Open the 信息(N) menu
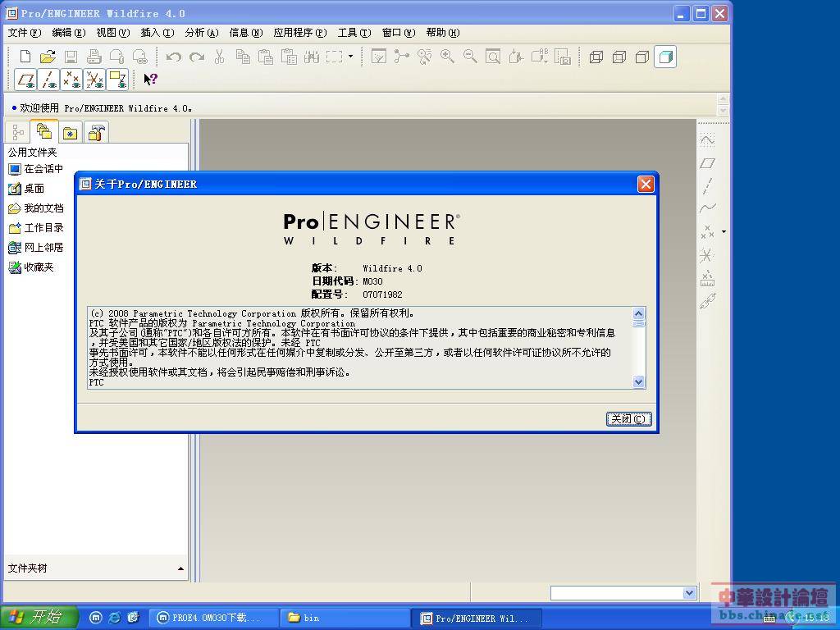840x630 pixels. pos(246,33)
